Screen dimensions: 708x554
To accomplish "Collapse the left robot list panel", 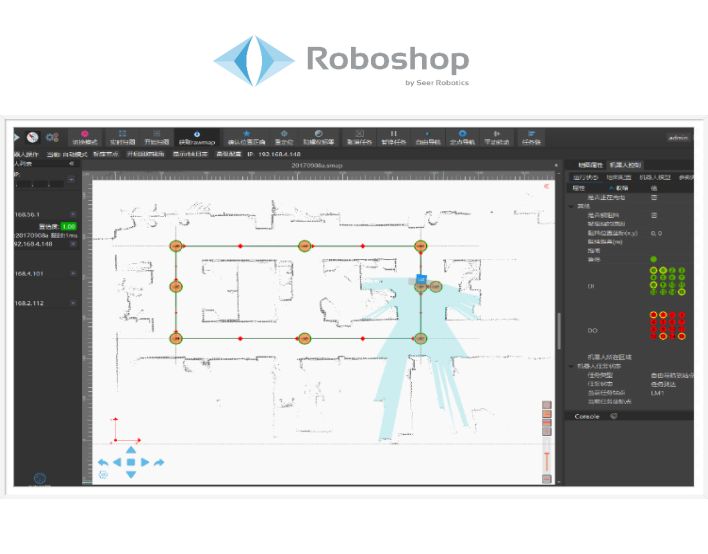I will [x=71, y=164].
